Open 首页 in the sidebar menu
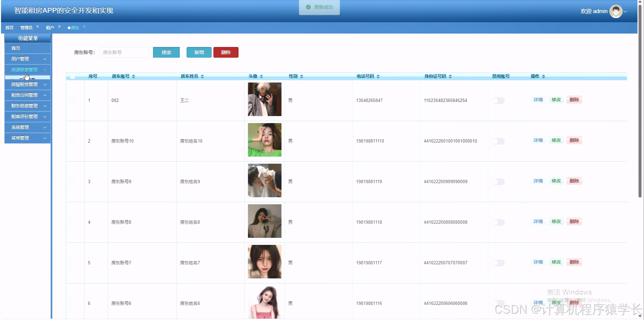Screen dimensions: 644x320 click(x=28, y=48)
